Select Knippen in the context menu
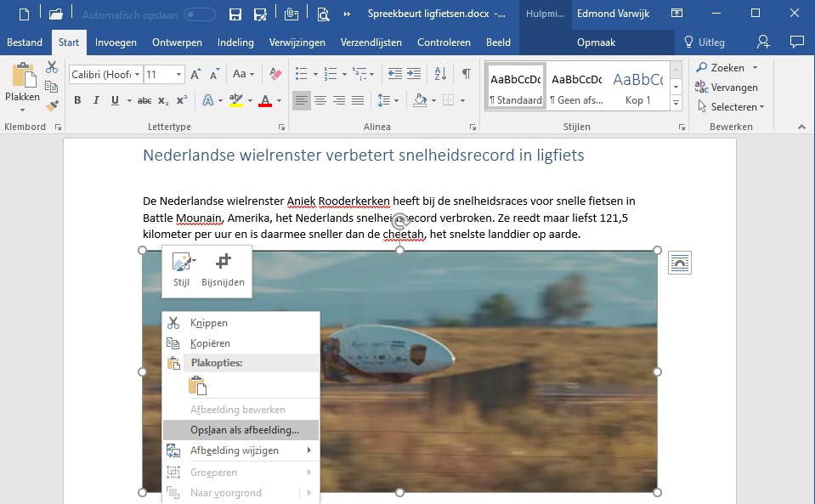This screenshot has width=815, height=504. [241, 323]
